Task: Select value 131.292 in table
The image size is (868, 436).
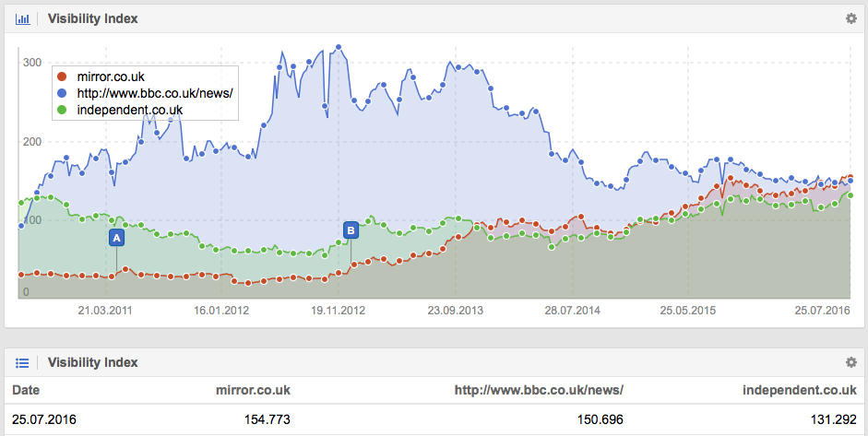Action: pos(834,419)
